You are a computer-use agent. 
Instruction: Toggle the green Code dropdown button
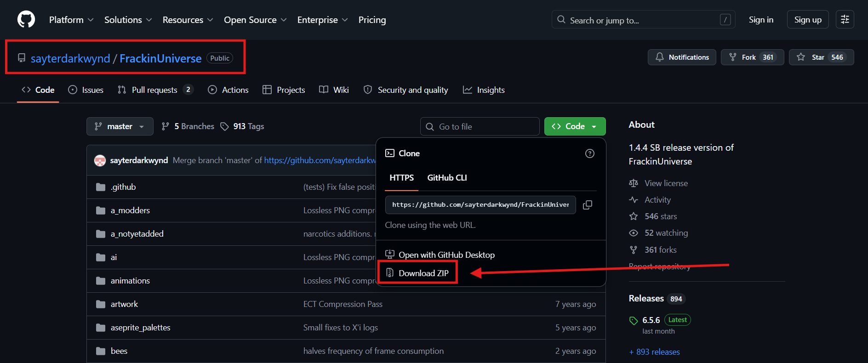(x=575, y=126)
